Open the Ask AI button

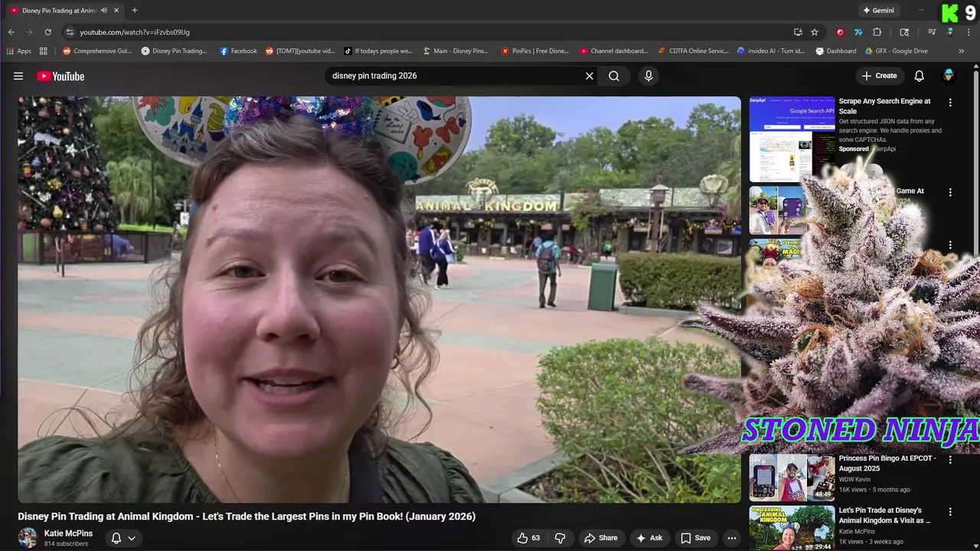pos(648,538)
